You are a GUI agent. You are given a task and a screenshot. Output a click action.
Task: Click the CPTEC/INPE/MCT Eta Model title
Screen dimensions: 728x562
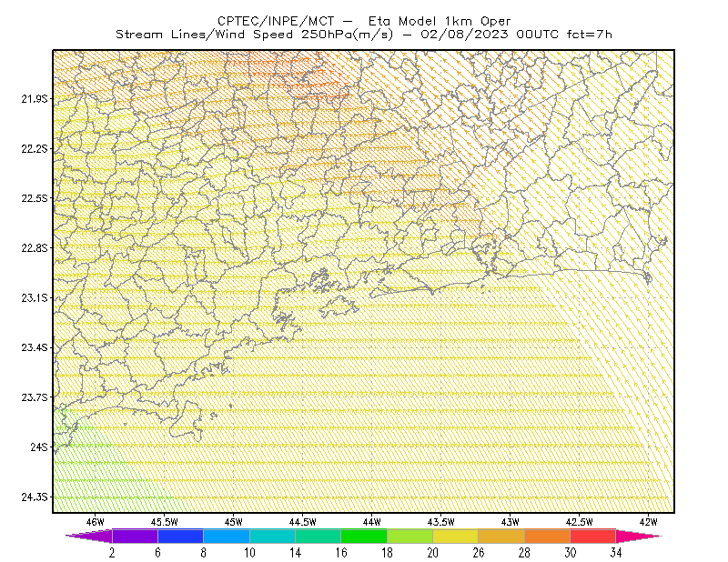coord(364,21)
